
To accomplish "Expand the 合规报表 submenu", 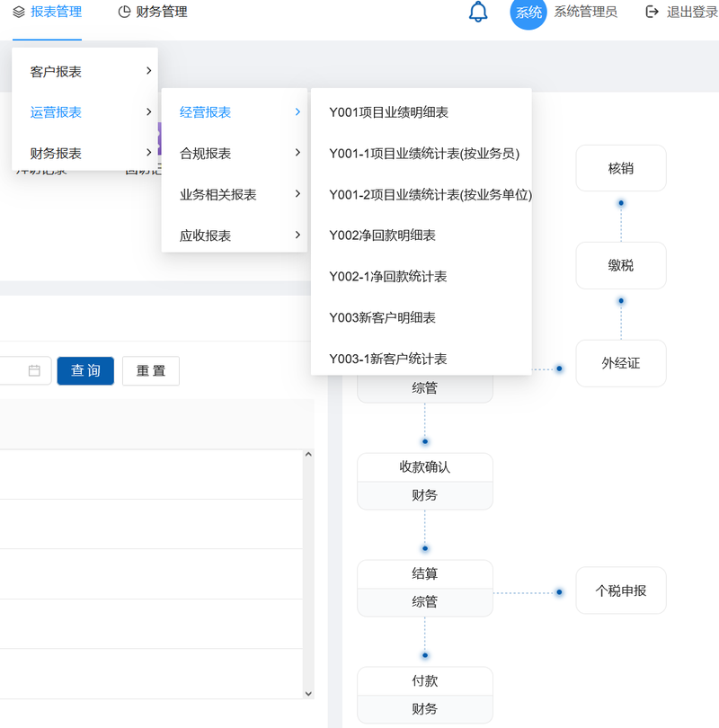I will pos(234,154).
